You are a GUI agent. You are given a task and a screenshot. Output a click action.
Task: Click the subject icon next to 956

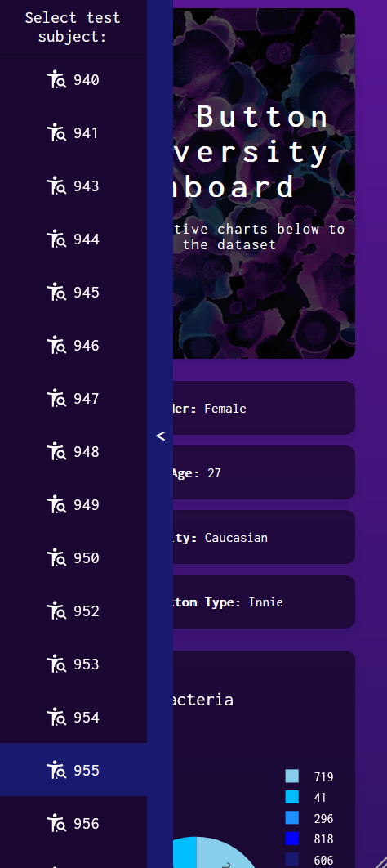(56, 824)
